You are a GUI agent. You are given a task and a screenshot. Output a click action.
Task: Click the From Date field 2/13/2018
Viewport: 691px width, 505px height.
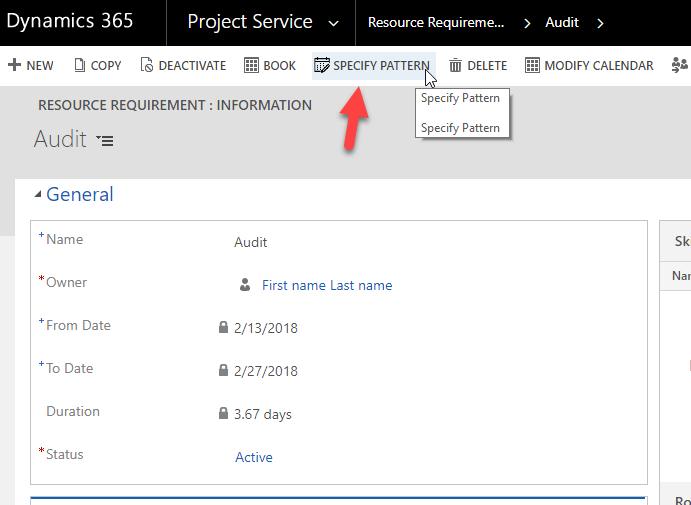266,328
